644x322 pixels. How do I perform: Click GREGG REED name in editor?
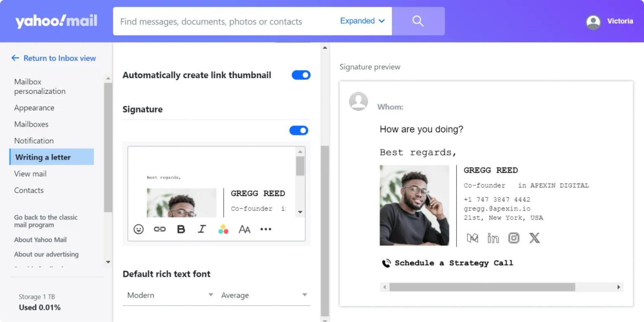(x=258, y=193)
